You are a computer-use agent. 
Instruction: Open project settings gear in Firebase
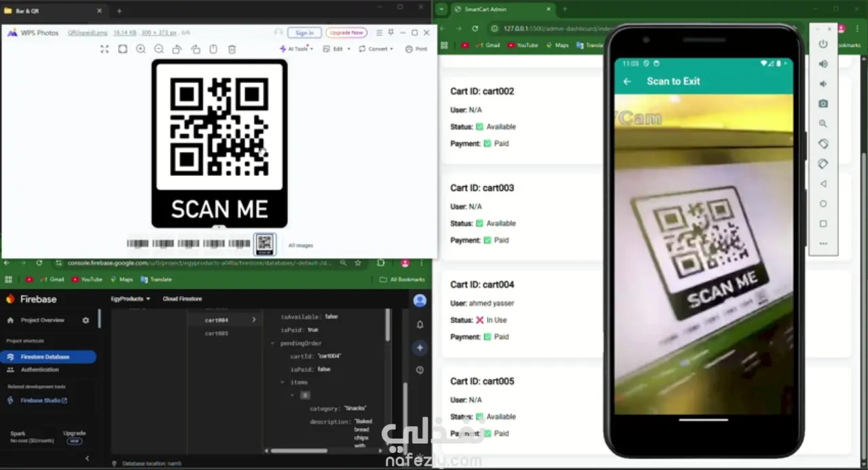click(x=86, y=320)
